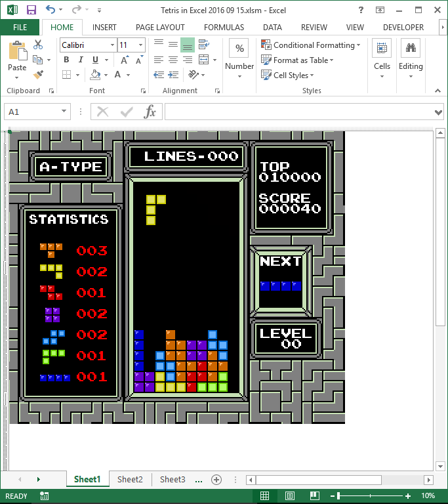Center text horizontally
Screen dimensions: 448x504
(x=173, y=60)
